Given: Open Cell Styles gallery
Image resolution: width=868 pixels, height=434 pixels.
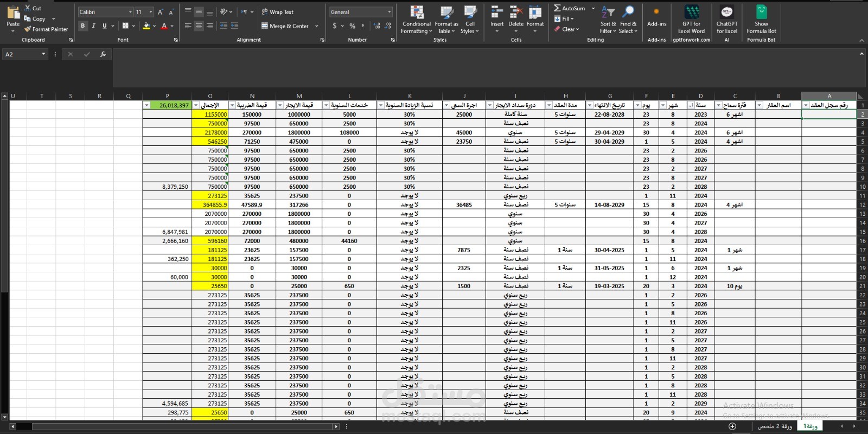Looking at the screenshot, I should (470, 20).
